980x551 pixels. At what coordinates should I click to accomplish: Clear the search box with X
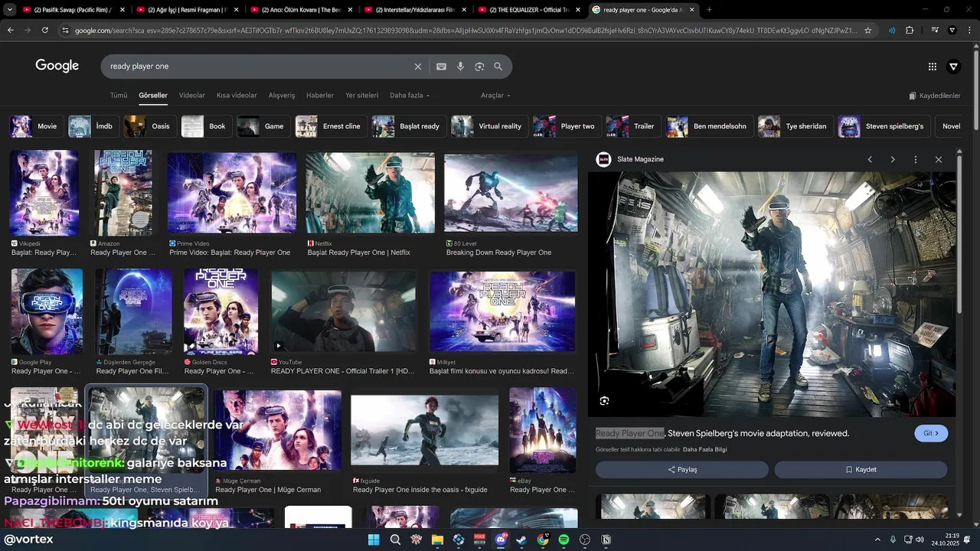(x=418, y=67)
